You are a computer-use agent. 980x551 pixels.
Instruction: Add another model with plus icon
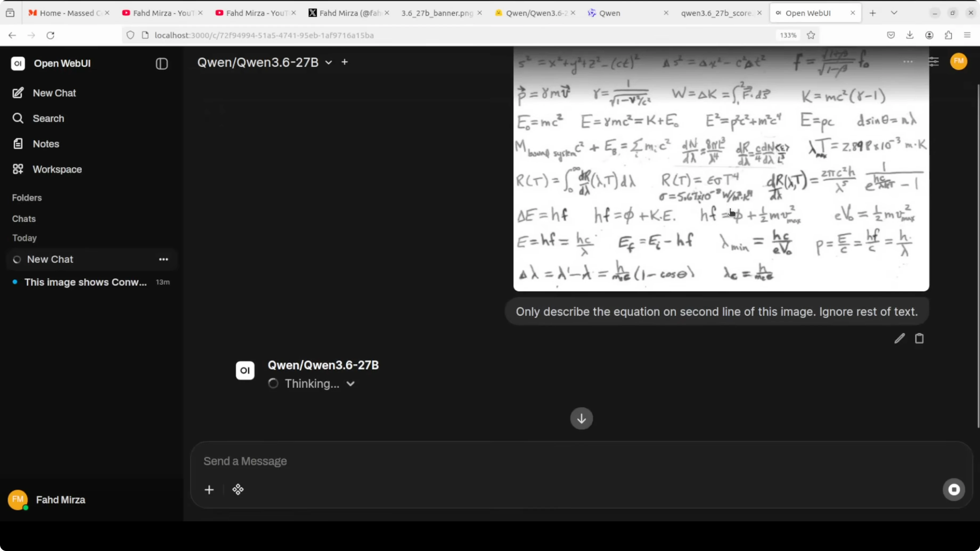345,62
